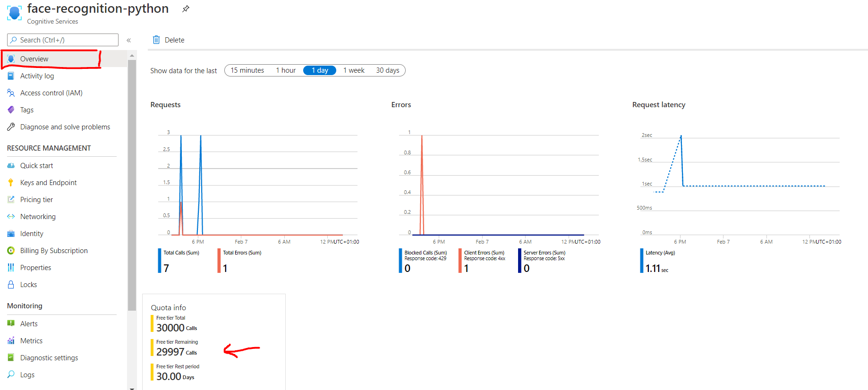Image resolution: width=868 pixels, height=390 pixels.
Task: Focus the Search (Ctrl+/) box
Action: pos(63,40)
